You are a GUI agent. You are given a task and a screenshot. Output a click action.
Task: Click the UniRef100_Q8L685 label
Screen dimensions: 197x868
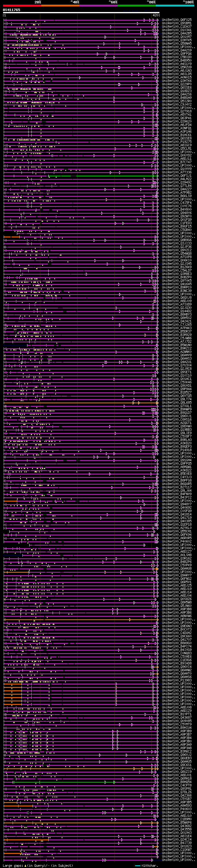point(177,403)
